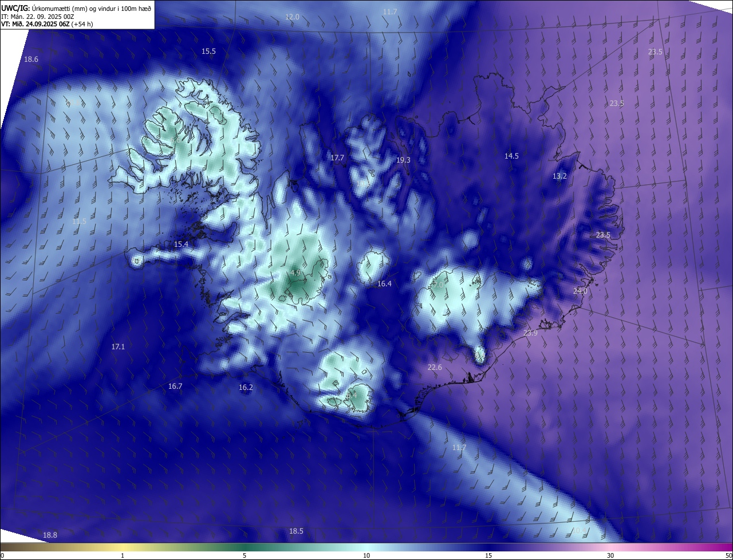
Task: Click the 50 tick on the color scale
Action: [728, 556]
